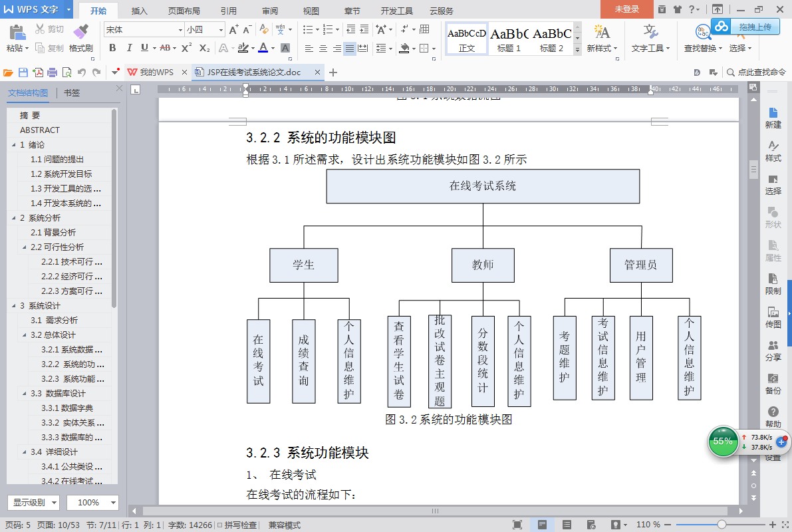Click the Undo icon
Image resolution: width=792 pixels, height=532 pixels.
tap(82, 71)
